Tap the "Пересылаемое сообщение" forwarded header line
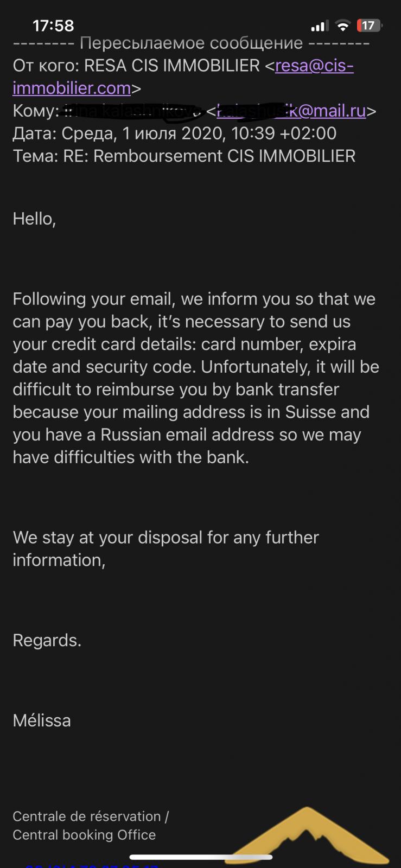The height and width of the screenshot is (868, 401). click(191, 43)
